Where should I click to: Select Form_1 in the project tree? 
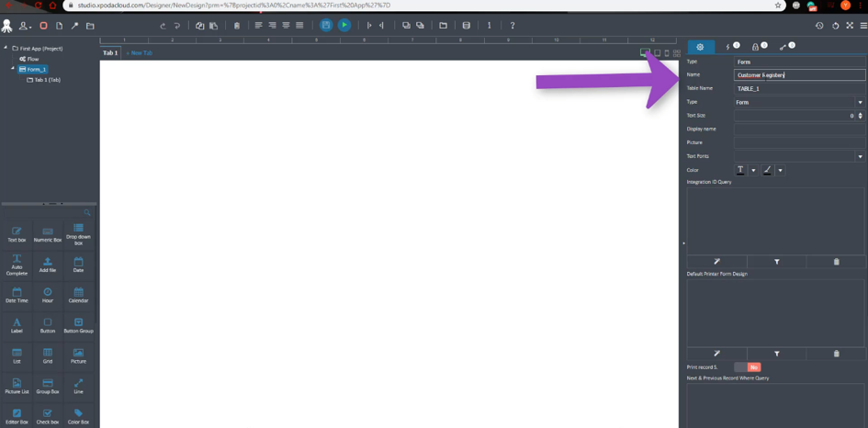pyautogui.click(x=33, y=69)
